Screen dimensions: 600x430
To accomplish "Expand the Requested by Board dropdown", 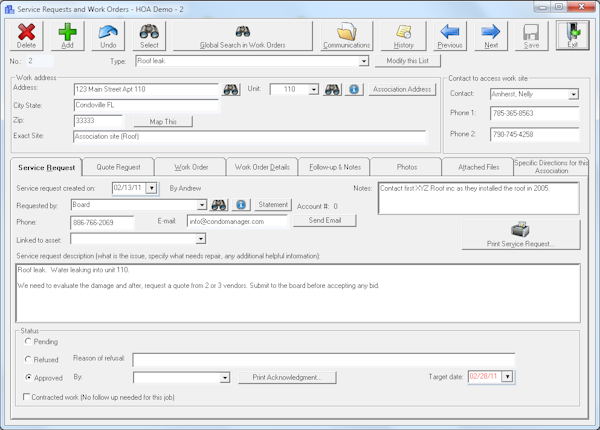I will (202, 205).
